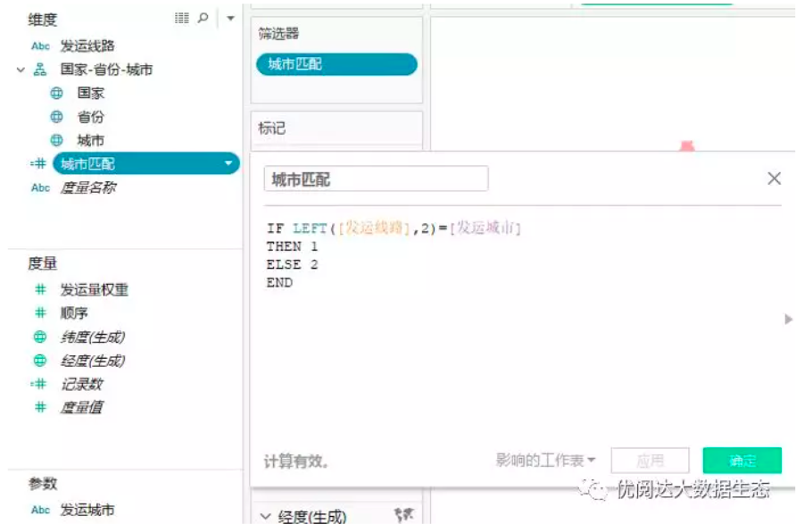The image size is (805, 532).
Task: Expand the function list side arrow
Action: [x=788, y=319]
